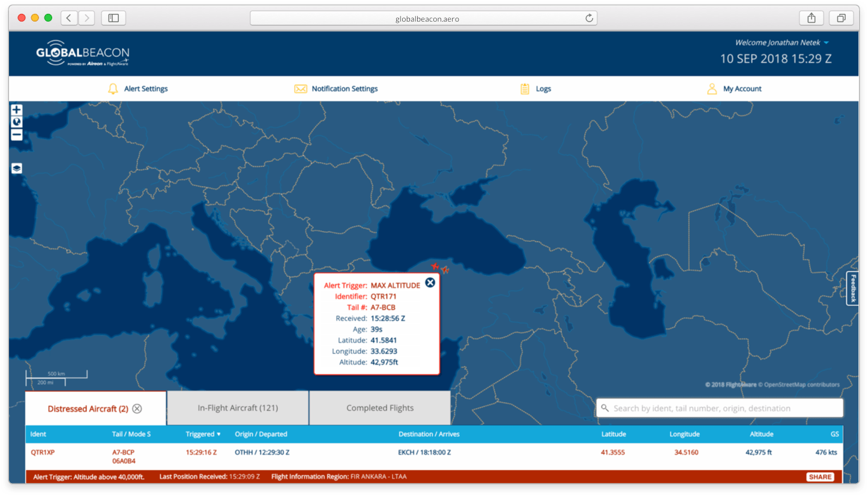Click the red star distressed aircraft marker
Viewport: 868px width, 495px height.
[435, 265]
